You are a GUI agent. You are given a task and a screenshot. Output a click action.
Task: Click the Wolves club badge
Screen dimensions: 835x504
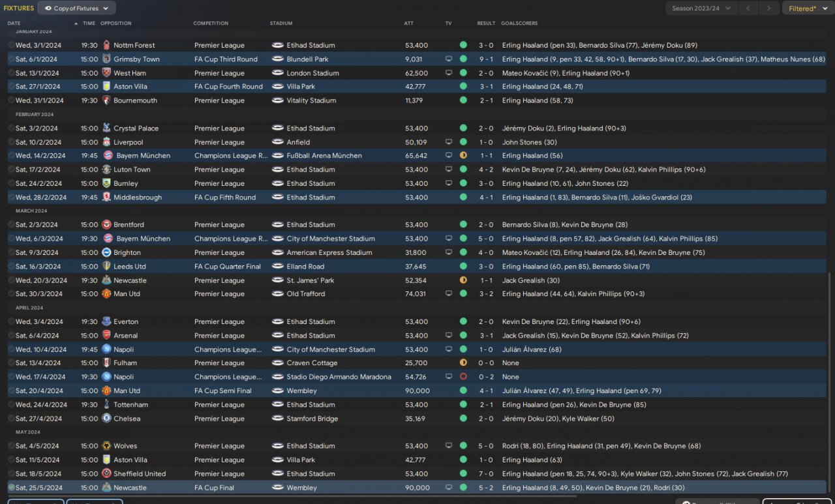point(106,446)
